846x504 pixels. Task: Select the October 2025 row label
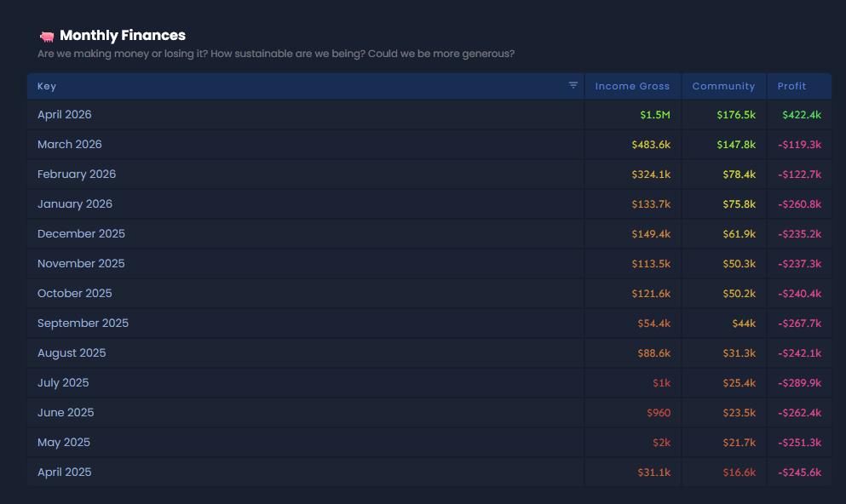74,293
